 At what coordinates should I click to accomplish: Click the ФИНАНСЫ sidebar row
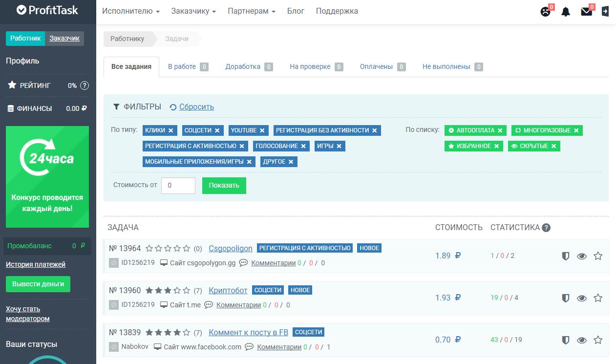[47, 108]
